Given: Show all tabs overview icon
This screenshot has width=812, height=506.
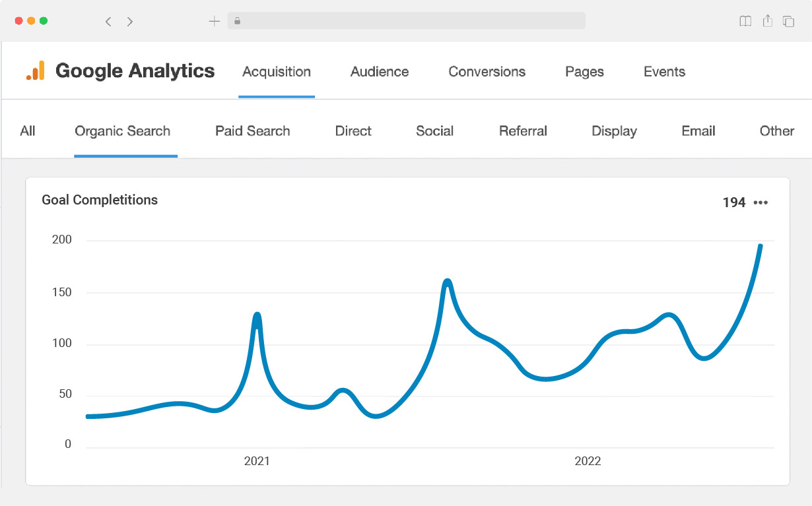Looking at the screenshot, I should point(788,21).
